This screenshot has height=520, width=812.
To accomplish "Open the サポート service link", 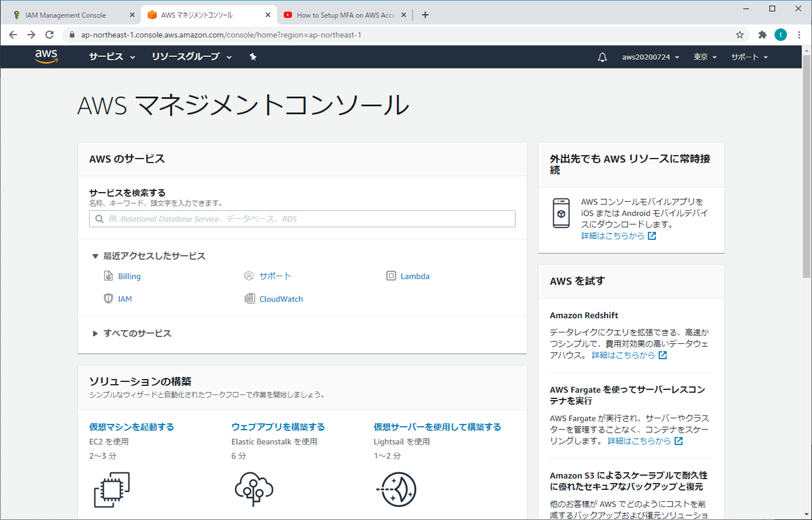I will point(276,276).
